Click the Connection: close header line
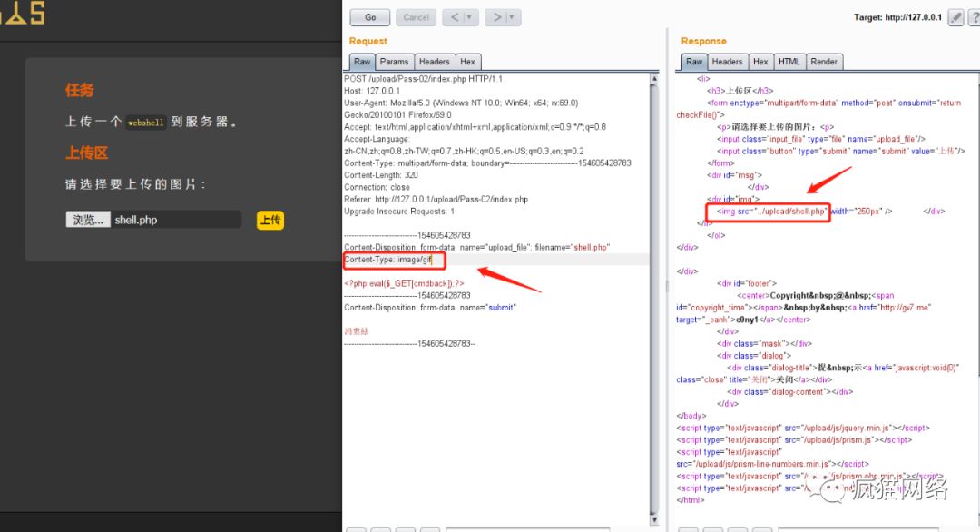Image resolution: width=980 pixels, height=532 pixels. tap(377, 187)
